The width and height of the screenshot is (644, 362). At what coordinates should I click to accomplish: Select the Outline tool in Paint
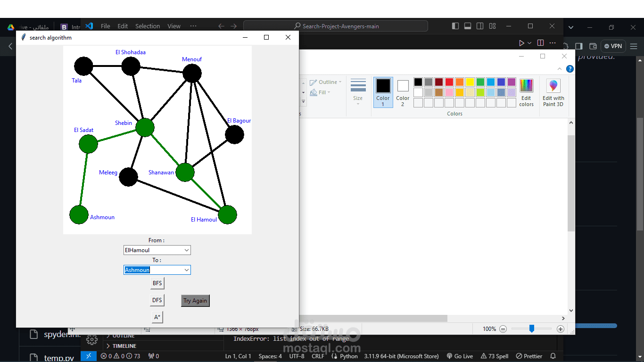click(325, 82)
